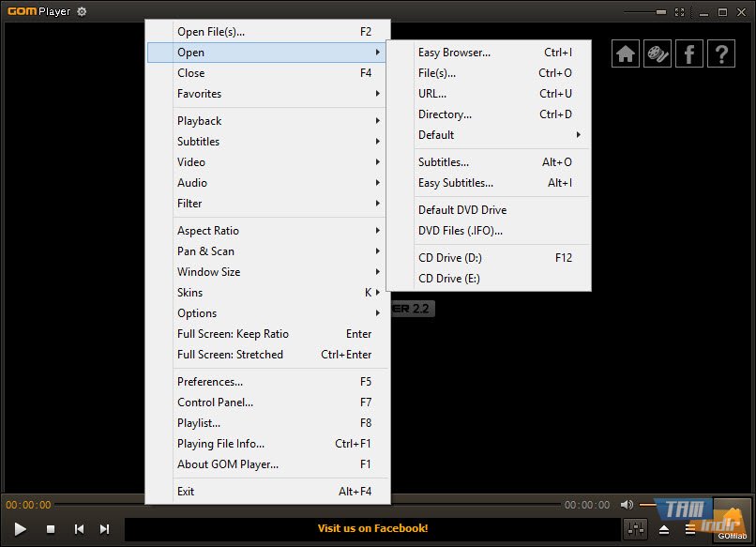The width and height of the screenshot is (756, 547).
Task: Click the total duration display near volume
Action: [587, 505]
